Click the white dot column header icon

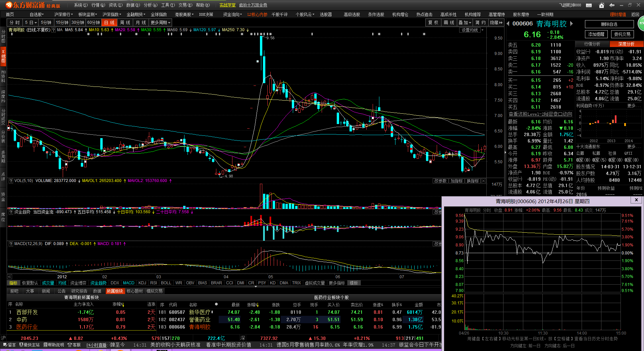click(216, 304)
